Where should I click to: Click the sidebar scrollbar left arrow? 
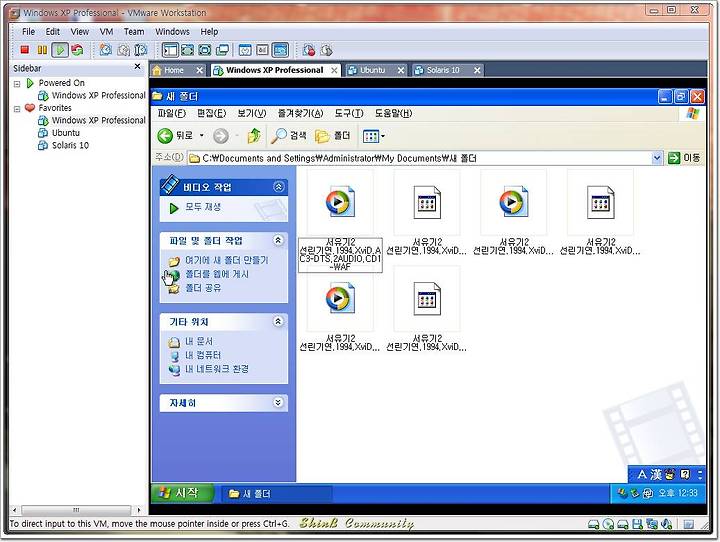15,510
